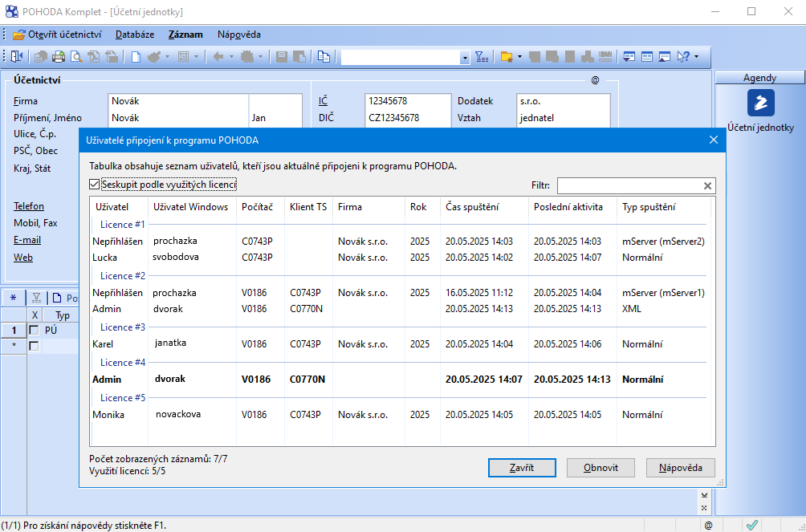Open the Otevřít účetnictví menu item
The height and width of the screenshot is (532, 806).
point(57,35)
